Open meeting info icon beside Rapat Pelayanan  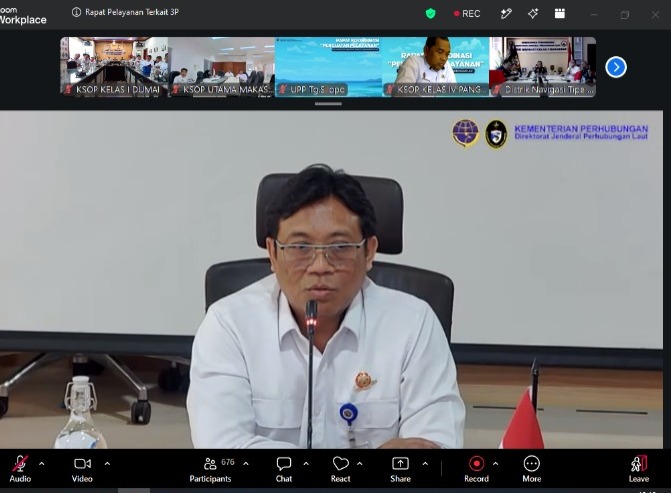76,12
